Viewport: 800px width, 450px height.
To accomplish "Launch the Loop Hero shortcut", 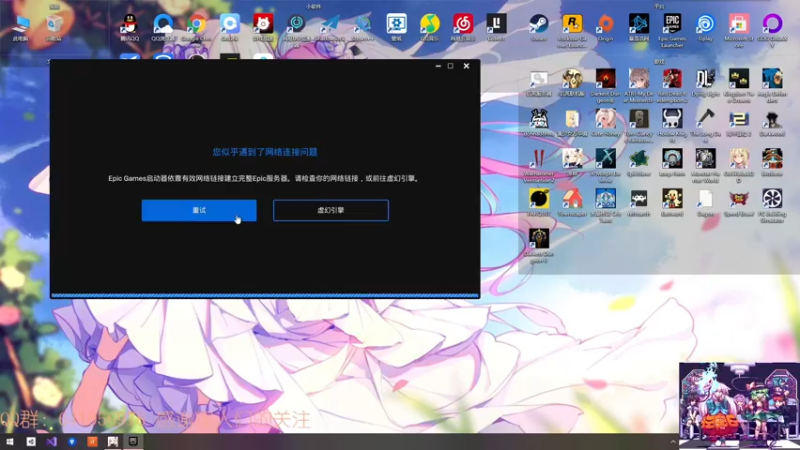I will 672,162.
